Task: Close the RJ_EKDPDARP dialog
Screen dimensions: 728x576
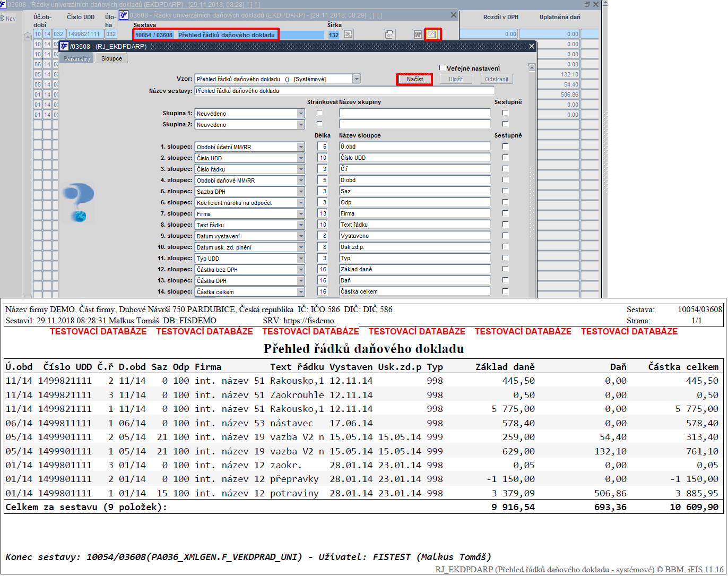Action: pos(532,46)
